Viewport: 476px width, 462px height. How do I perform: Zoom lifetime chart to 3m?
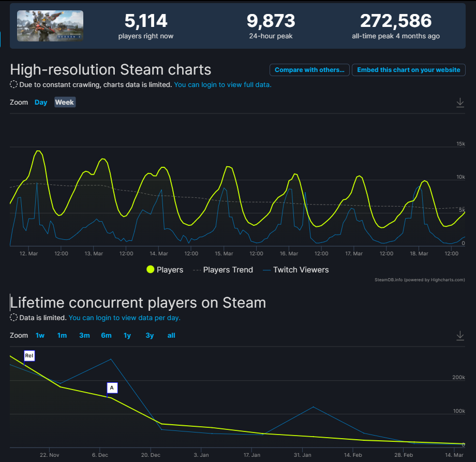(x=84, y=335)
